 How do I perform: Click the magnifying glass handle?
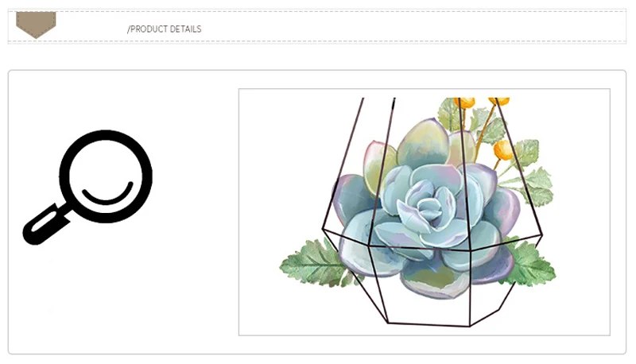coord(45,224)
